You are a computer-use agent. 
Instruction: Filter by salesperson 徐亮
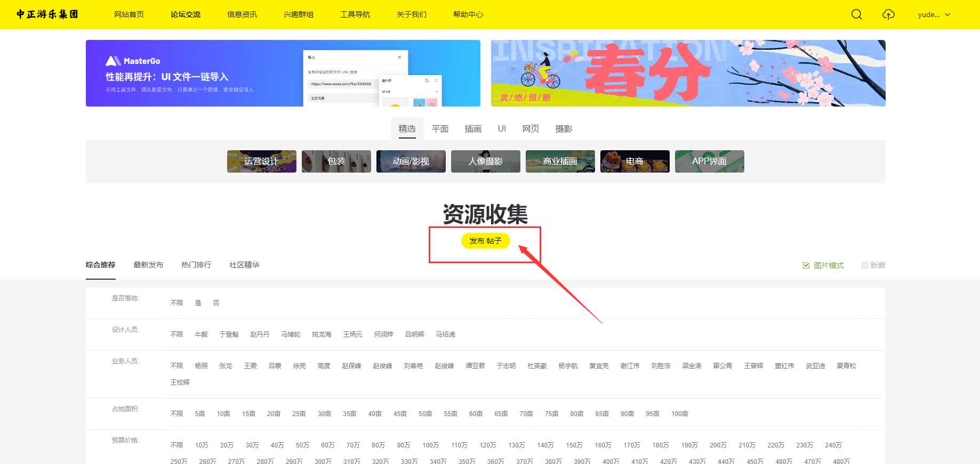point(299,365)
